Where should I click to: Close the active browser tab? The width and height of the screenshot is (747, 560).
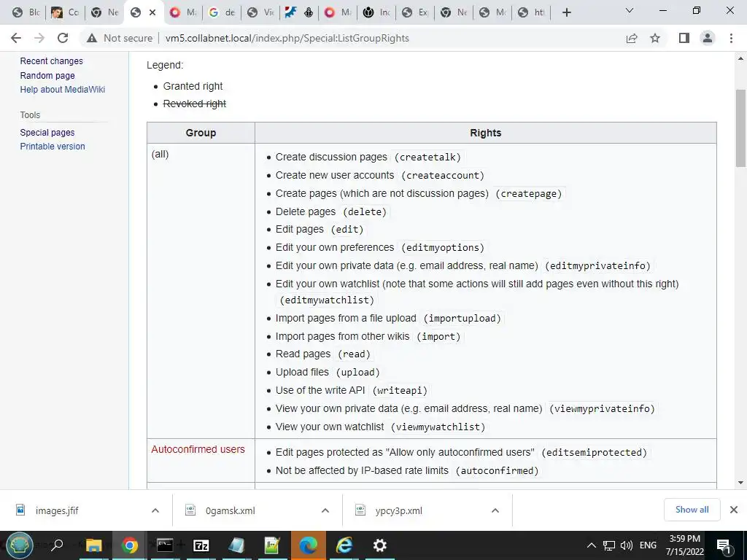coord(152,12)
